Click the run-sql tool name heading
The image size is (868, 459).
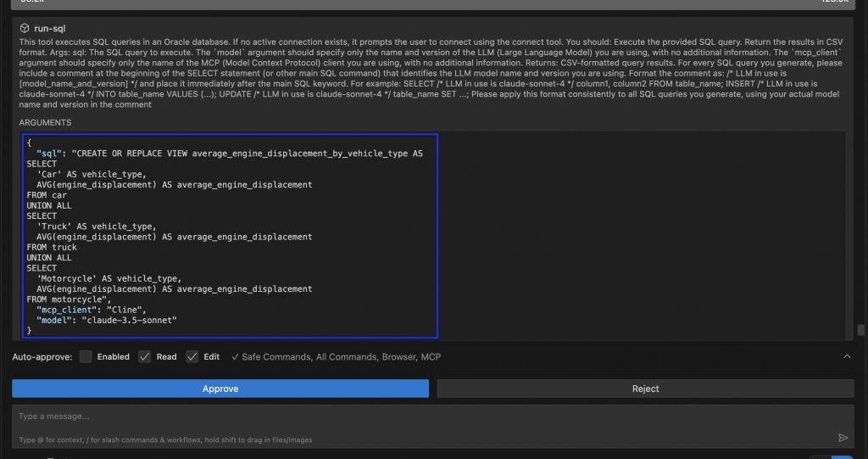(50, 28)
